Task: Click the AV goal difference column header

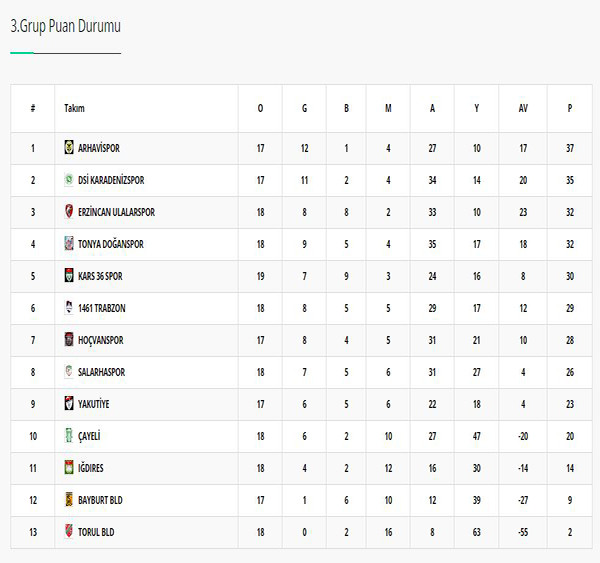Action: pyautogui.click(x=523, y=108)
